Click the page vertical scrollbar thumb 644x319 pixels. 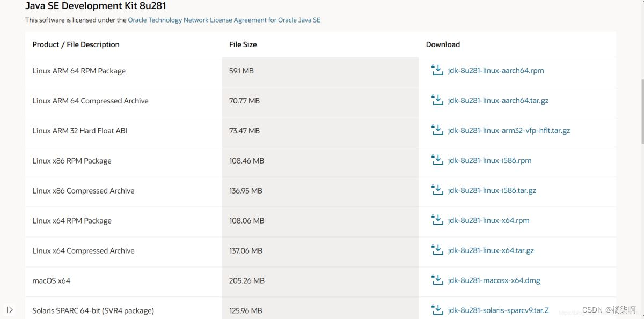point(642,111)
